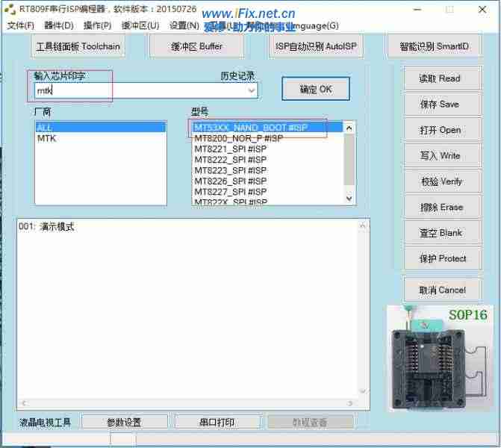The width and height of the screenshot is (501, 448).
Task: Open the 缓冲区 Buffer button
Action: coord(195,46)
